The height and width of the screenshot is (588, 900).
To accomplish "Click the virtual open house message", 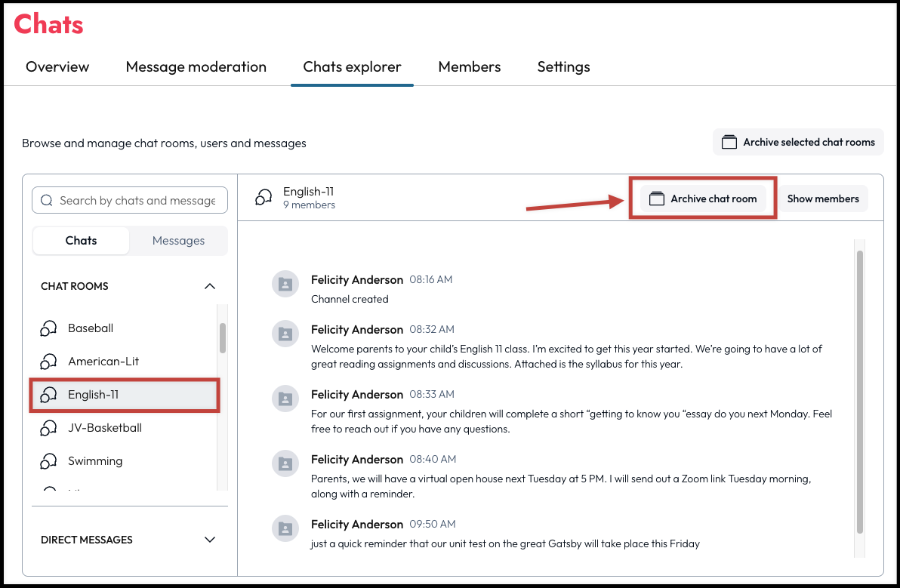I will [x=561, y=486].
